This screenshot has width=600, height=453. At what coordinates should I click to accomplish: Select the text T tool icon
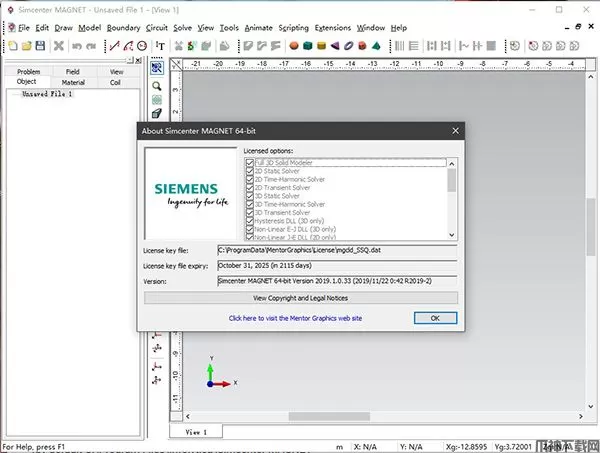coord(161,46)
